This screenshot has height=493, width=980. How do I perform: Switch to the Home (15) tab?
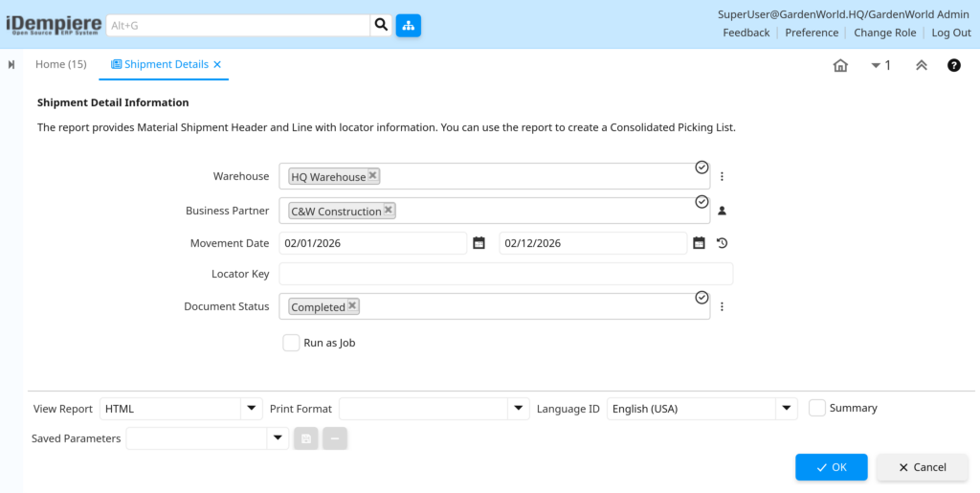pyautogui.click(x=60, y=64)
